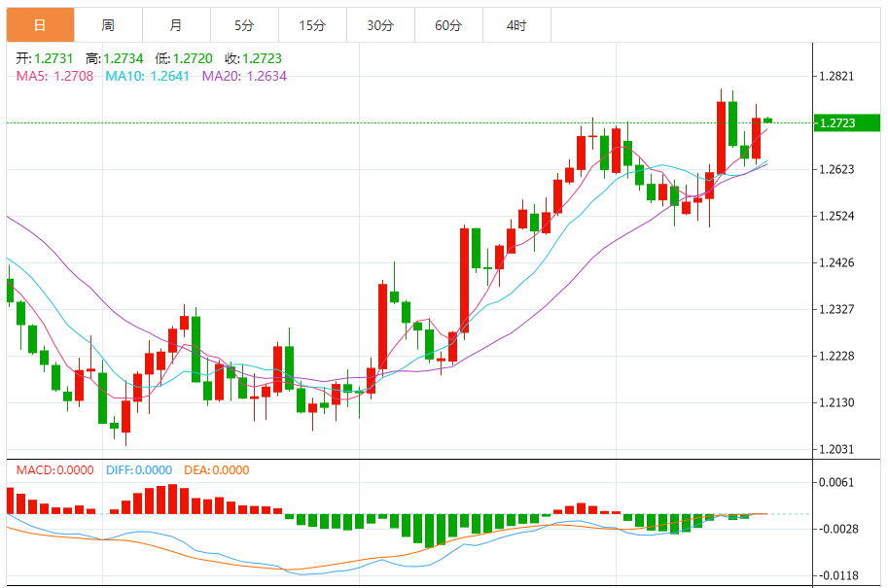Click the 收:1.2723 close price value
The height and width of the screenshot is (588, 888).
253,58
